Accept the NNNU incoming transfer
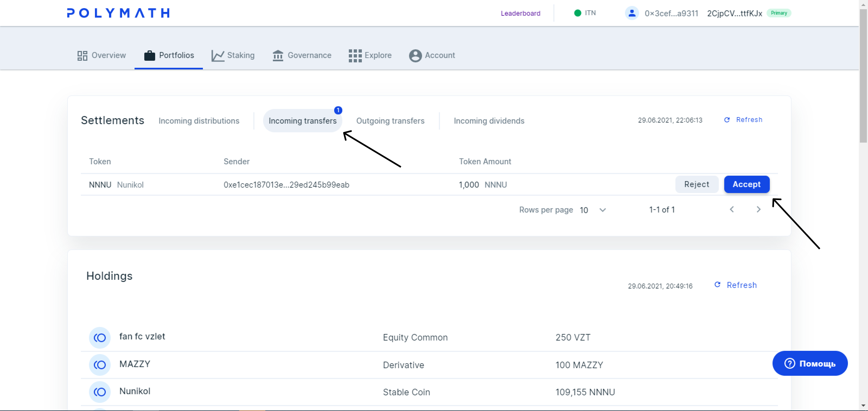The image size is (868, 411). [x=746, y=184]
